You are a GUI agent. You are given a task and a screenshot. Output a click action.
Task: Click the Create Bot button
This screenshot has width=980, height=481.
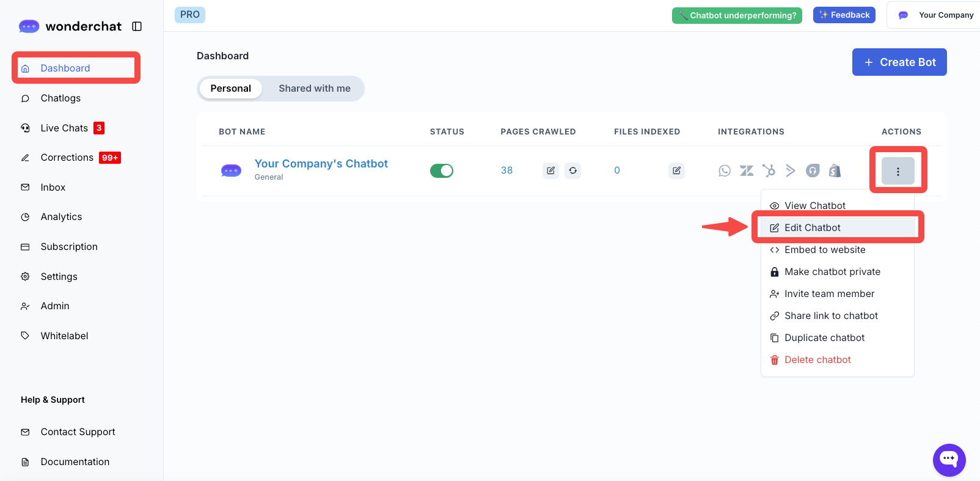coord(899,62)
